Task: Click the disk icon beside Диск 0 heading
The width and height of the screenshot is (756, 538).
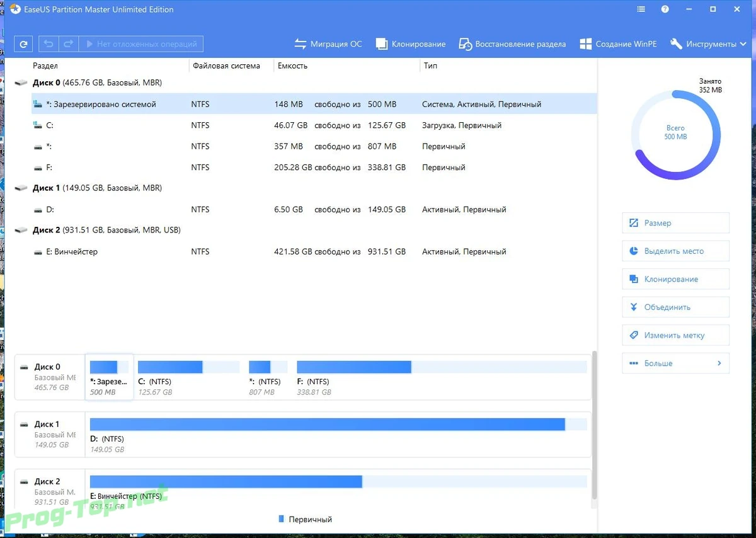Action: click(21, 83)
